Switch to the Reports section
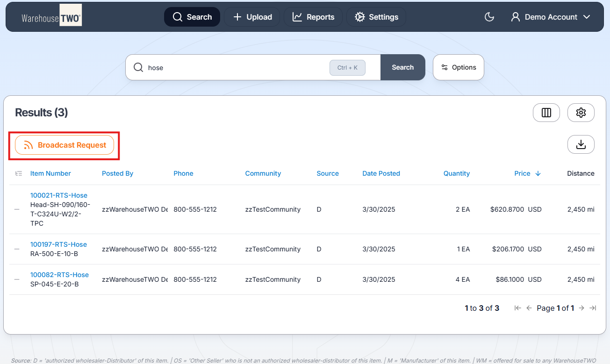The image size is (610, 364). click(x=313, y=17)
